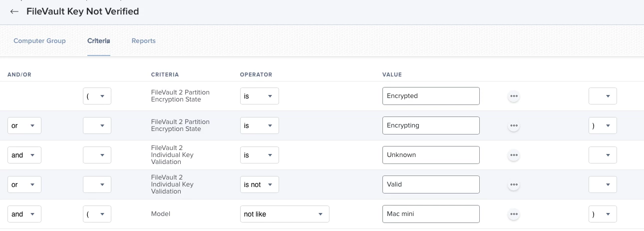Click the ellipsis button next to Unknown
The width and height of the screenshot is (644, 231).
514,155
